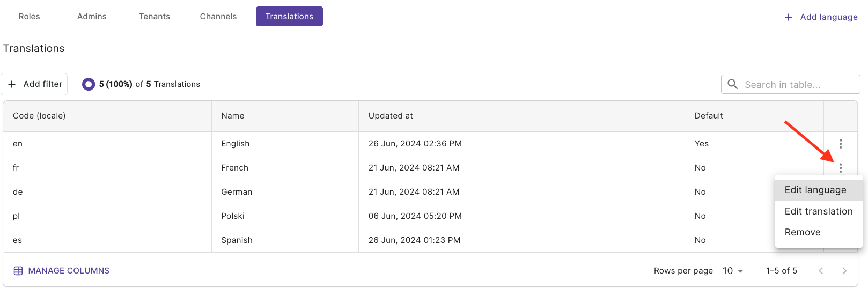Click the plus icon beside Add language
Image resolution: width=868 pixels, height=303 pixels.
pos(789,17)
